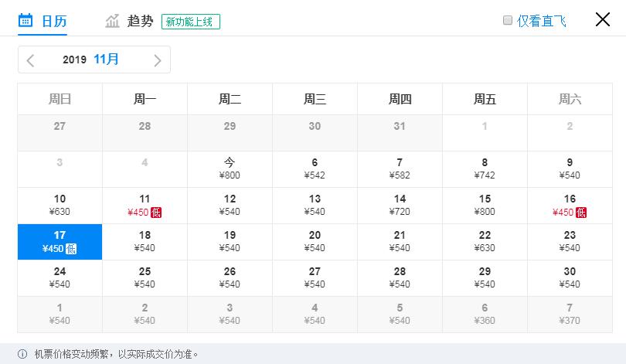
Task: Select November 16 low price ¥450
Action: point(570,206)
